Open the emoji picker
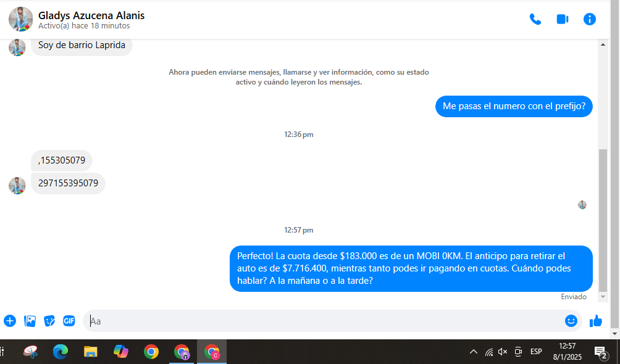The image size is (620, 364). tap(571, 321)
